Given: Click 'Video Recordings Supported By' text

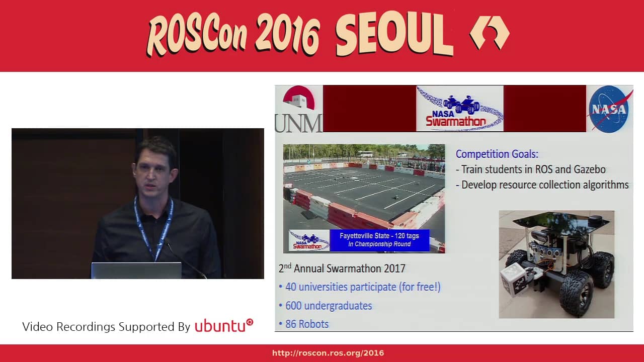Looking at the screenshot, I should pos(106,327).
